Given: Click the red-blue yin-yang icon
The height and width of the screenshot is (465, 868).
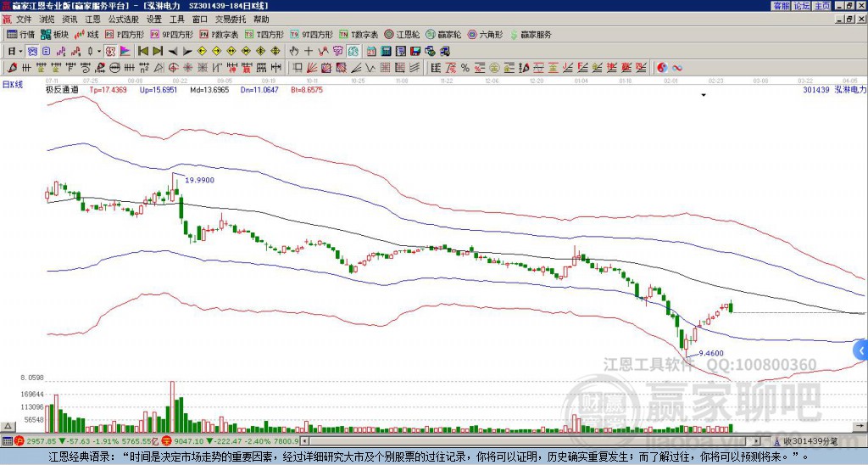Looking at the screenshot, I should pyautogui.click(x=662, y=68).
